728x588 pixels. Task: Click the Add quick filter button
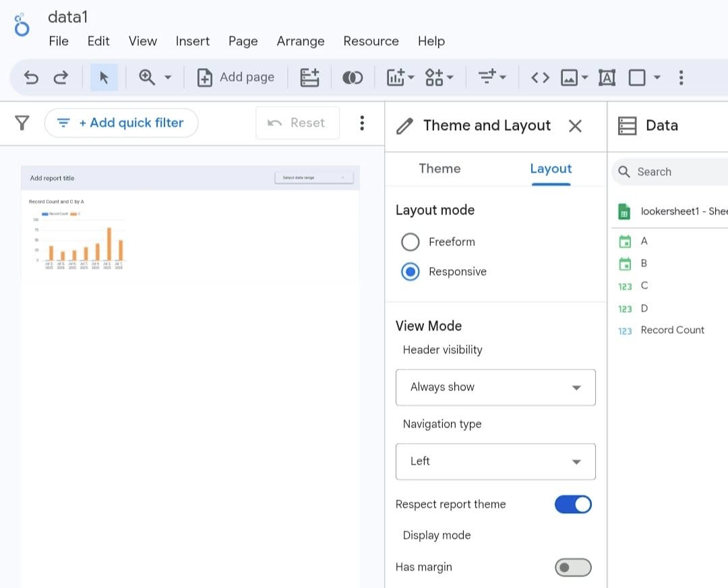click(121, 123)
